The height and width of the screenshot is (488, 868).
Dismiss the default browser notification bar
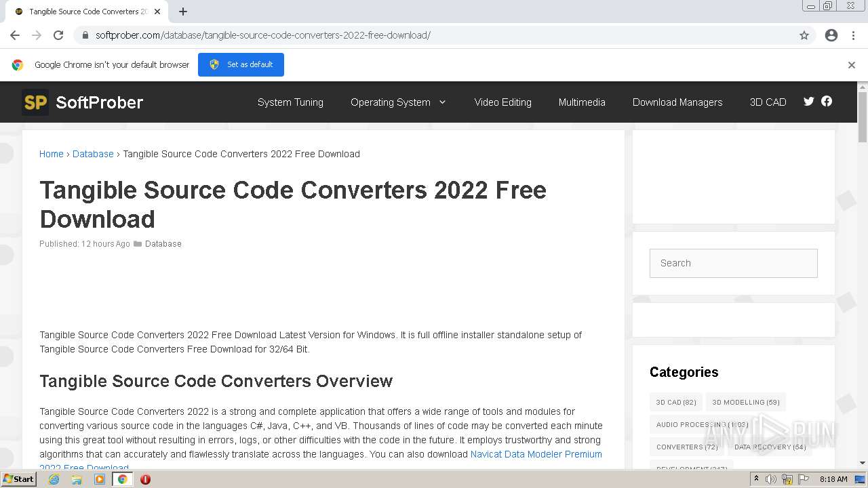point(852,65)
